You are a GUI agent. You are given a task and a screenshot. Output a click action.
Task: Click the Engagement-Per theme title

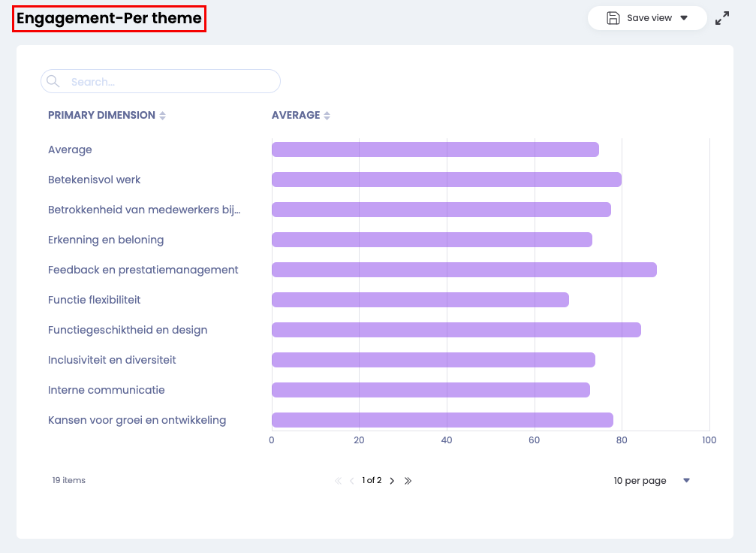pos(109,19)
